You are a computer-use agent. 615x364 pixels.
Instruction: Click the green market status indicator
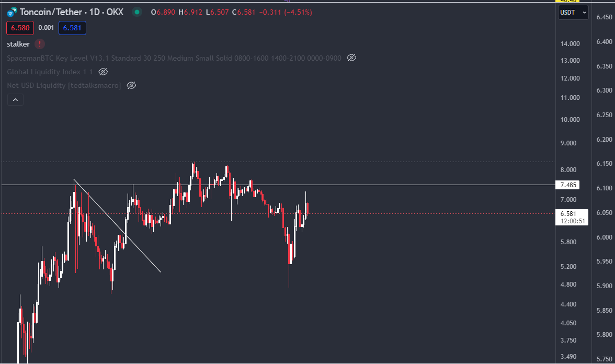[136, 12]
